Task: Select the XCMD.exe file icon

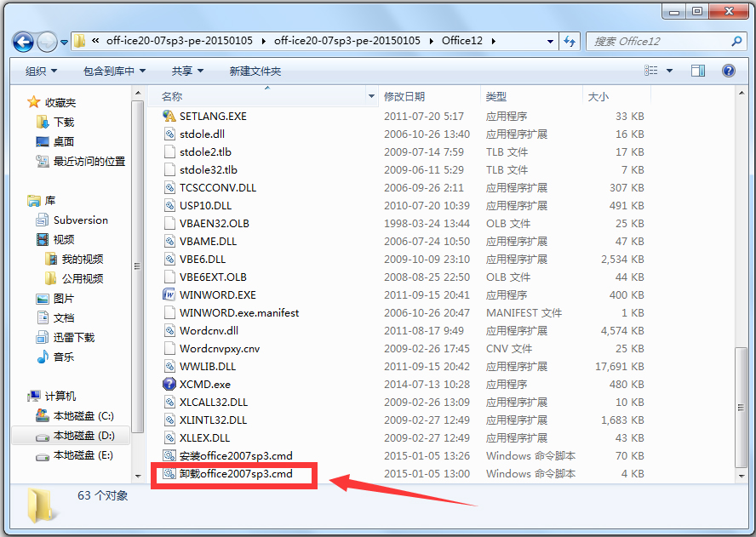Action: (169, 384)
